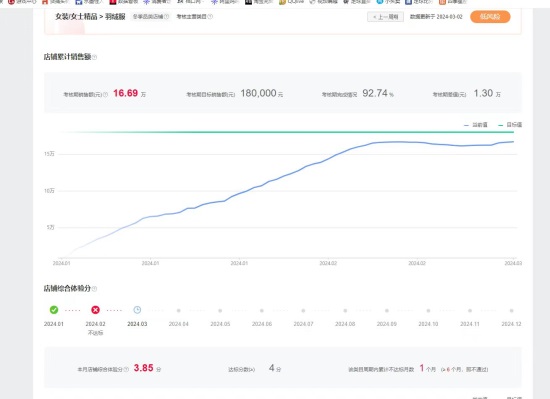This screenshot has width=550, height=399.
Task: Click the 3.85 分 experience score
Action: click(x=147, y=368)
